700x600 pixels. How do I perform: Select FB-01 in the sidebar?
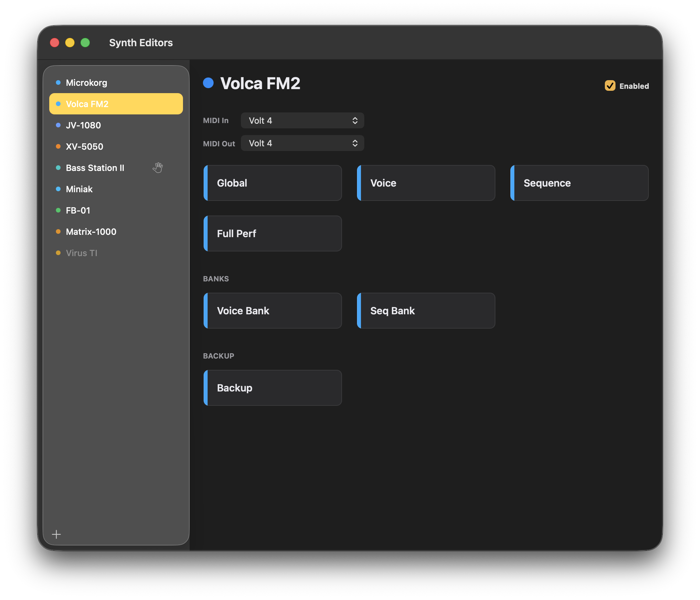116,210
